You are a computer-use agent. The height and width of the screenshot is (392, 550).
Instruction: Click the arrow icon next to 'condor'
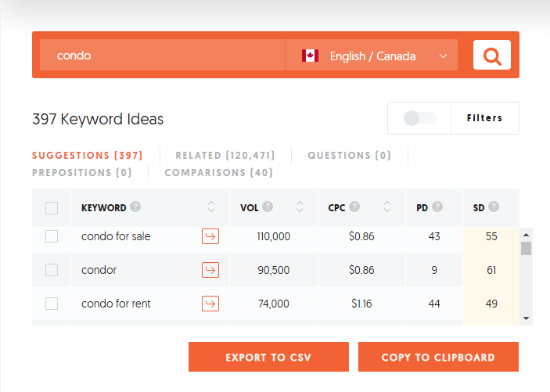coord(210,270)
